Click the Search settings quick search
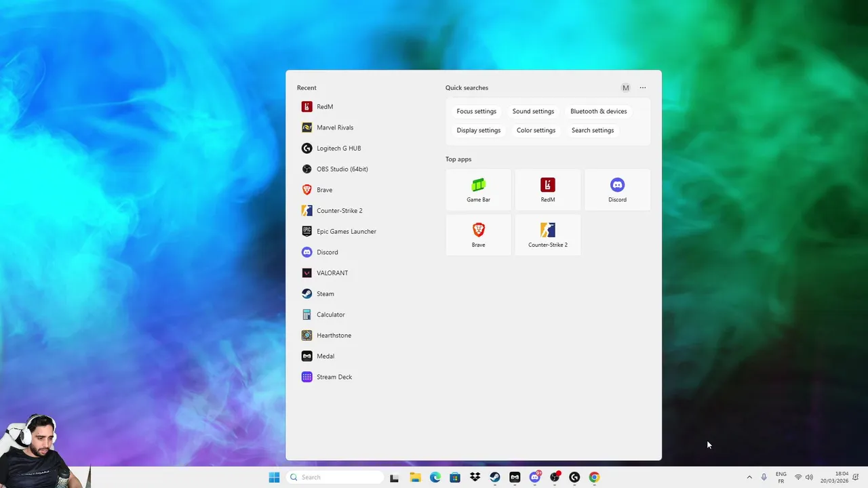Image resolution: width=868 pixels, height=488 pixels. [x=593, y=130]
